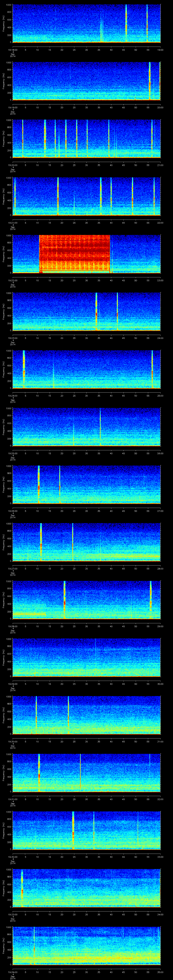Select the 19:20:00 time axis label
Viewport: 173px width, 980px height.
(x=13, y=165)
